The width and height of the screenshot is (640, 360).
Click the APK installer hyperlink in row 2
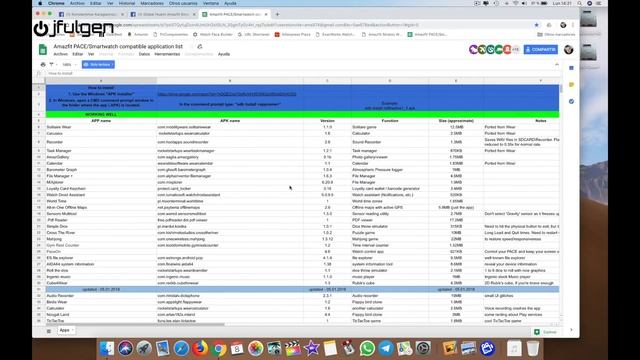point(227,94)
